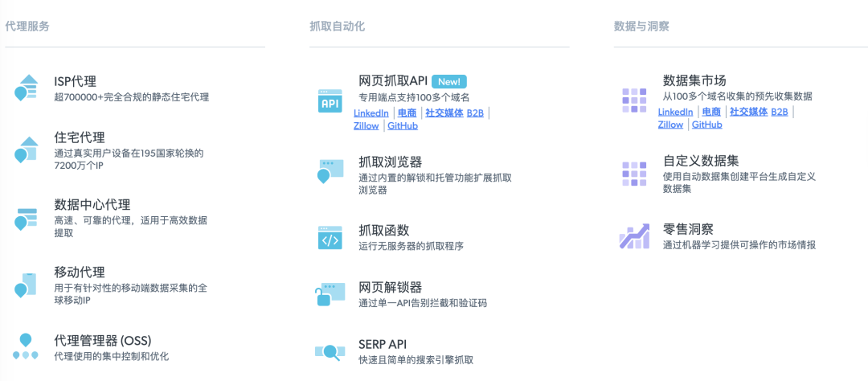This screenshot has width=868, height=381.
Task: Open the SERP API heading
Action: (383, 344)
